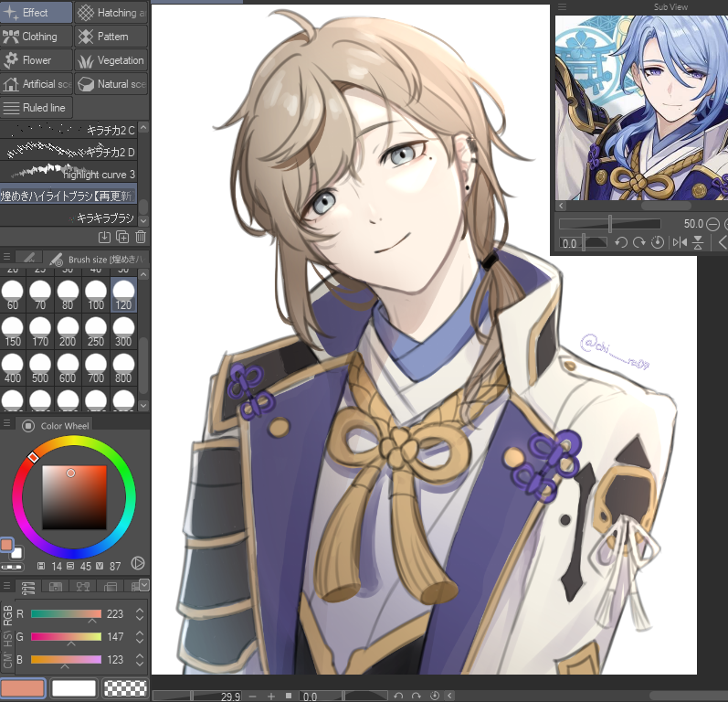Select the main color swatch by wheel
This screenshot has width=728, height=702.
6,545
